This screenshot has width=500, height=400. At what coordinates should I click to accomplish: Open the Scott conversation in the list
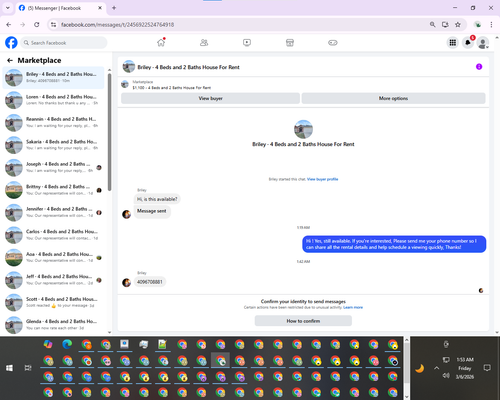click(53, 302)
